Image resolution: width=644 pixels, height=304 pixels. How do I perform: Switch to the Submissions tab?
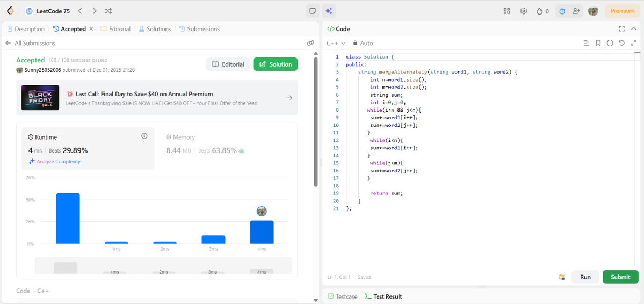pyautogui.click(x=199, y=29)
